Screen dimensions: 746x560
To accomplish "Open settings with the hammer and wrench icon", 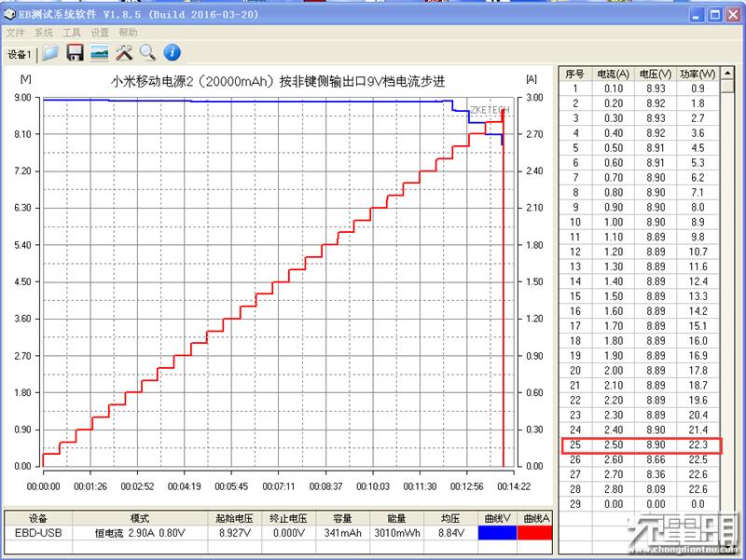I will (x=124, y=53).
